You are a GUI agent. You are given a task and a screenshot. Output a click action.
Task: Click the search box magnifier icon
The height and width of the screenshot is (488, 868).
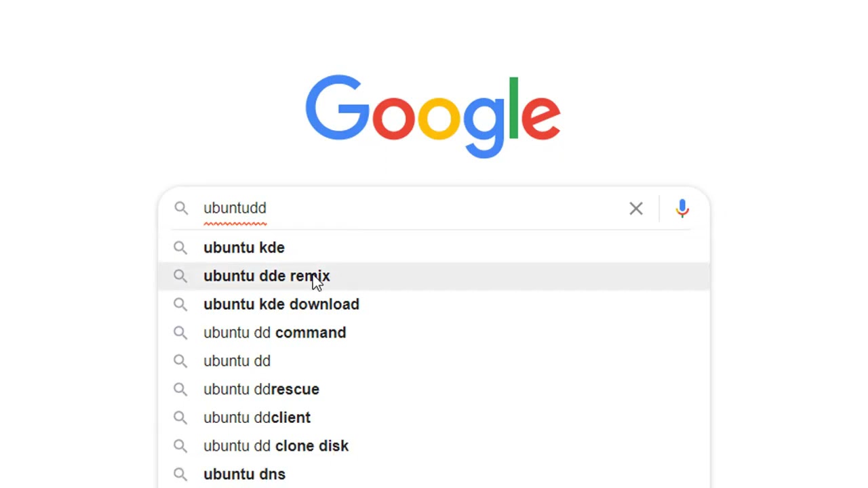click(180, 208)
